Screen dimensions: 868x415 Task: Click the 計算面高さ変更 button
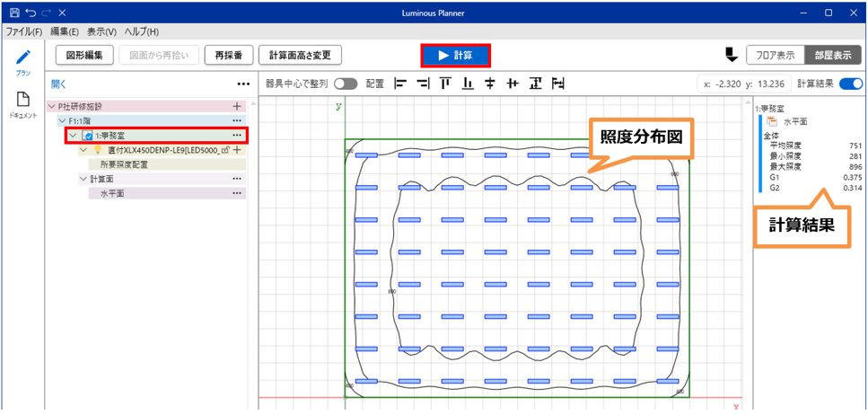click(x=300, y=55)
